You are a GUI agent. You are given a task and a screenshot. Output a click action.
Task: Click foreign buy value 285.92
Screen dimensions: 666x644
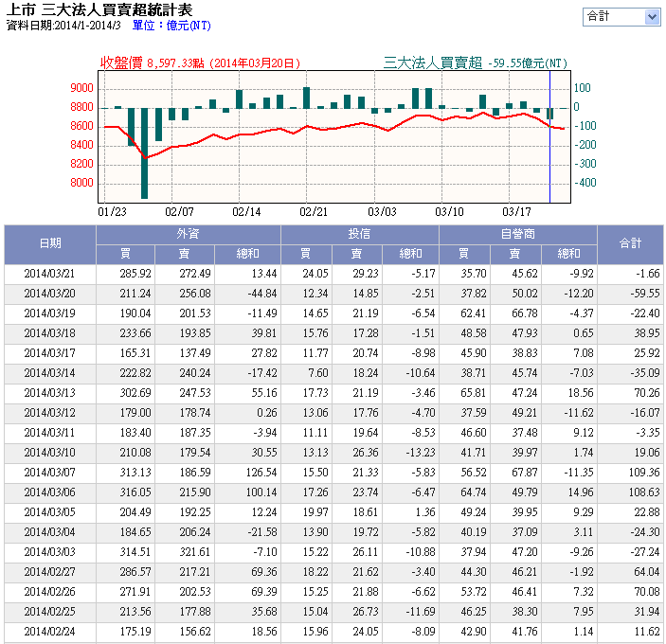pos(135,274)
